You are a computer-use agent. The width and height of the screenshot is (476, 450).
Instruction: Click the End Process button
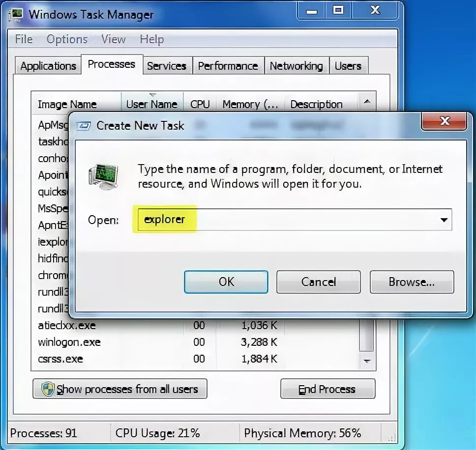pos(327,389)
